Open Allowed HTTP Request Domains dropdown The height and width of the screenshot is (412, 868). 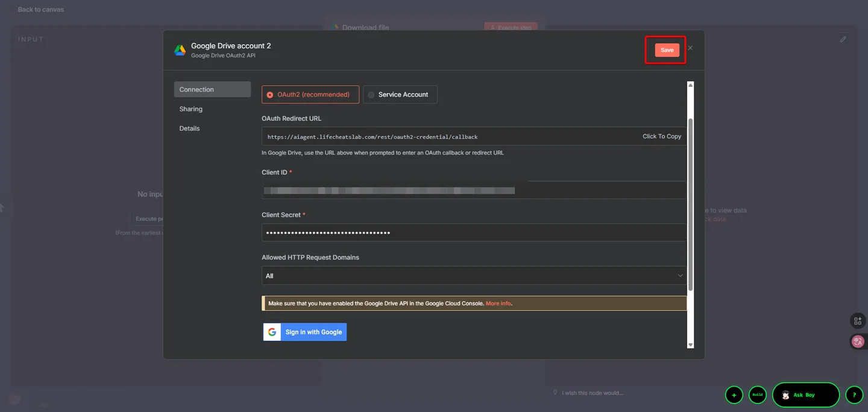[474, 276]
